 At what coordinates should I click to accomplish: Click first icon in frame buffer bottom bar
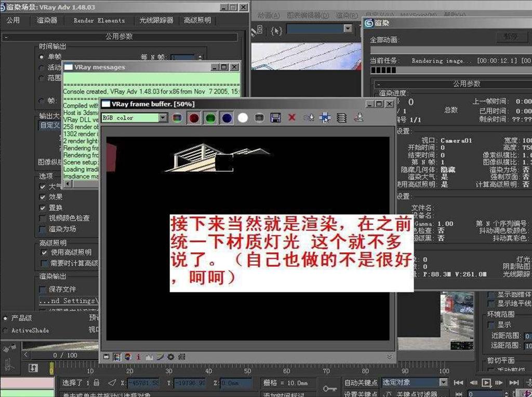pyautogui.click(x=106, y=357)
